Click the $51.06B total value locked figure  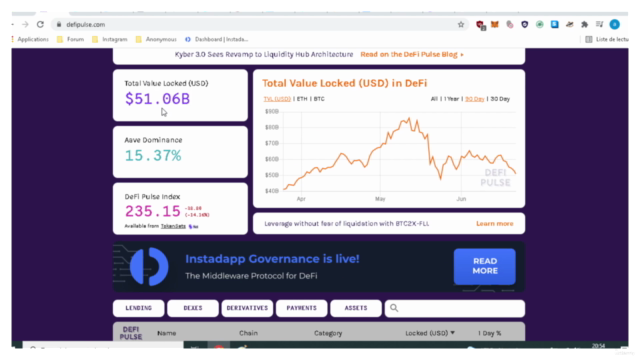click(x=157, y=99)
